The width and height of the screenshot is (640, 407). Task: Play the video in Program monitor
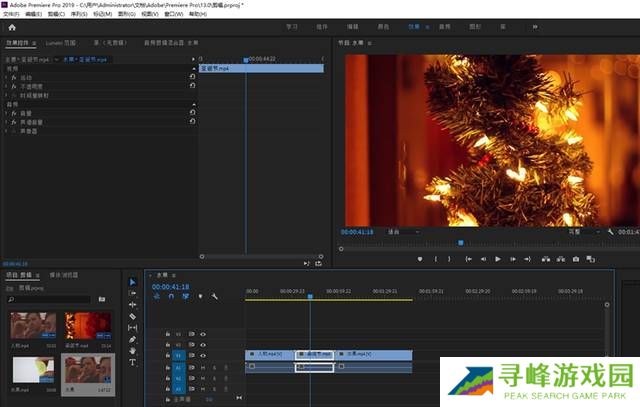click(498, 259)
